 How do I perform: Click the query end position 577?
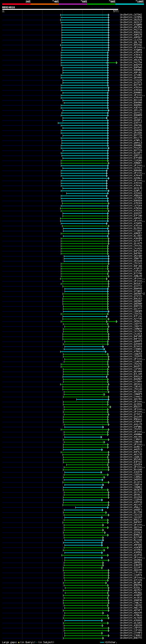115,11
